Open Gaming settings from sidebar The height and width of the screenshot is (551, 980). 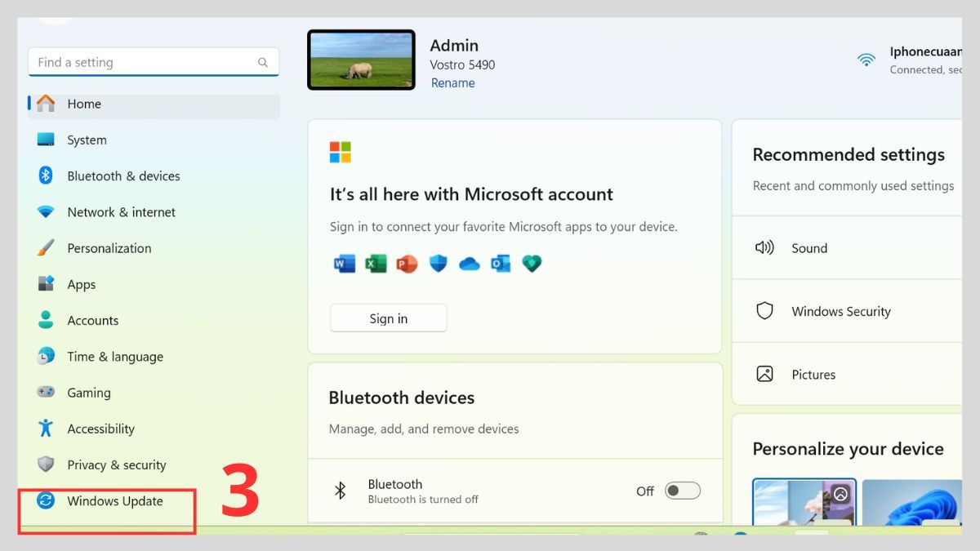(90, 393)
